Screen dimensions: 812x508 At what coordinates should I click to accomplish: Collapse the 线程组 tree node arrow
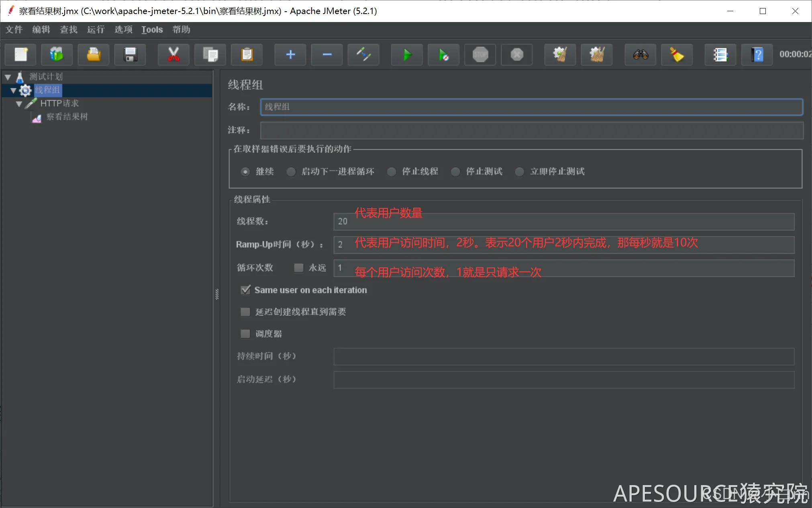coord(13,90)
